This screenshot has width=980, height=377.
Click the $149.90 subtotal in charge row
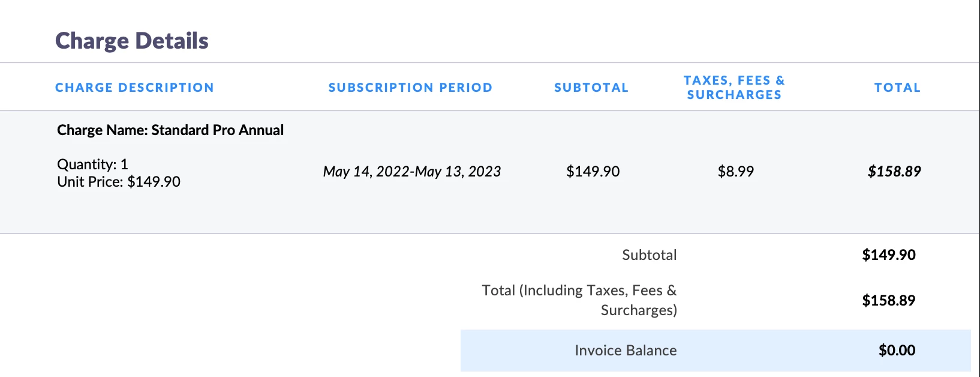593,172
